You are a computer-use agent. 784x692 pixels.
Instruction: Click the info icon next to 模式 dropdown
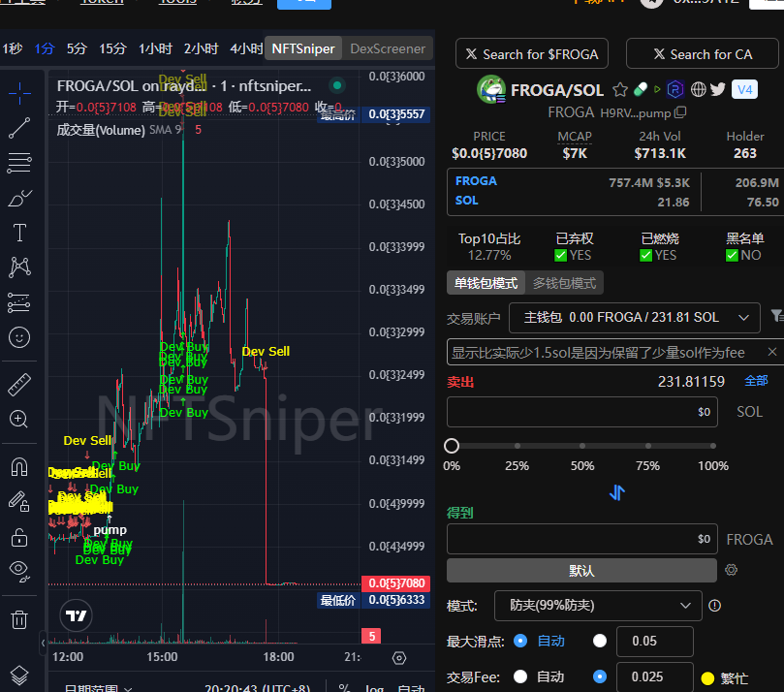715,606
